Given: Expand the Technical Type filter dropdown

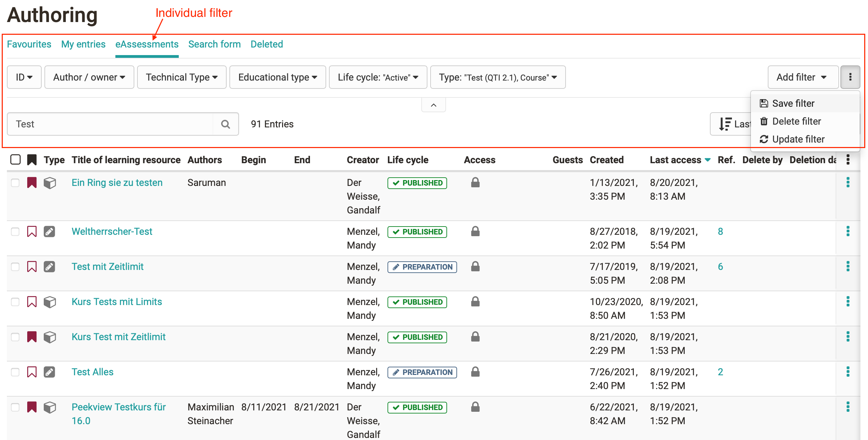Looking at the screenshot, I should click(182, 77).
